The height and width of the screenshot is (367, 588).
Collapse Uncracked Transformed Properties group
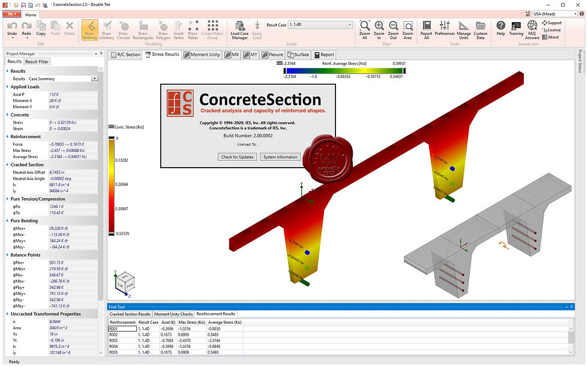(7, 314)
